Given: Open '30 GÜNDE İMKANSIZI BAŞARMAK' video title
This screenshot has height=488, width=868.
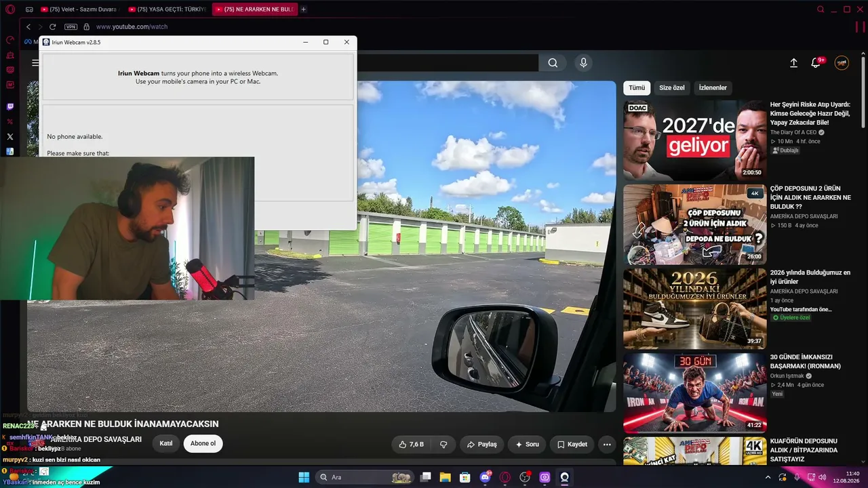Looking at the screenshot, I should 806,361.
